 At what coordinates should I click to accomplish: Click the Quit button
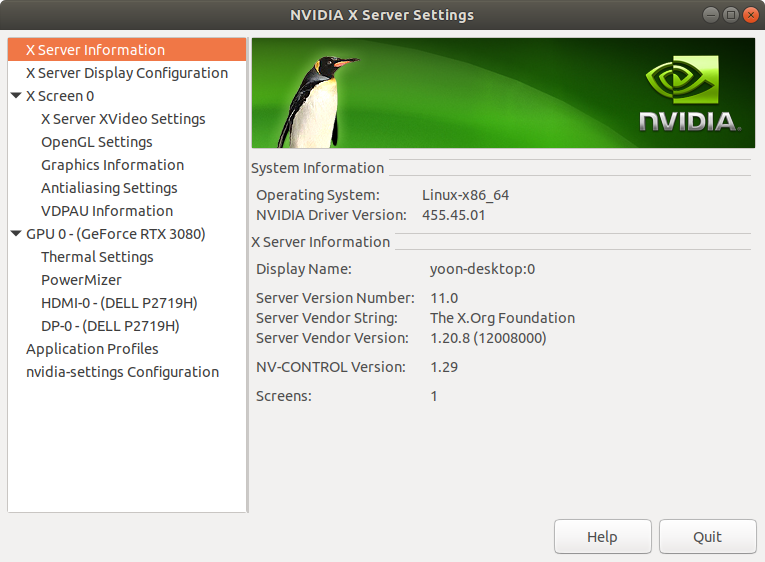tap(707, 537)
